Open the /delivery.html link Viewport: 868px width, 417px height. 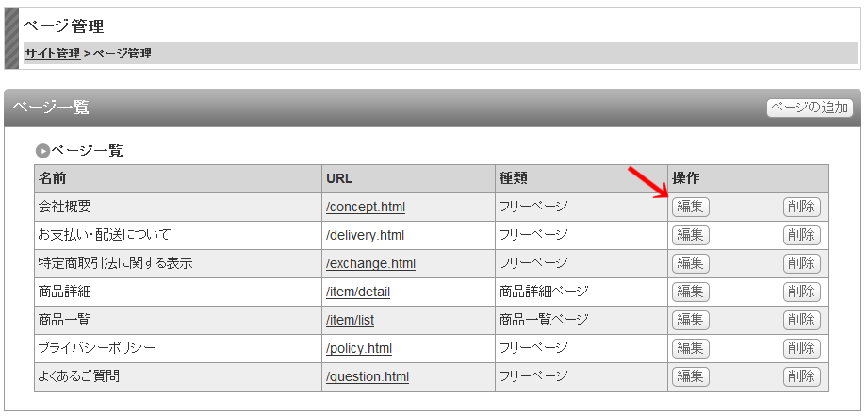click(x=365, y=235)
